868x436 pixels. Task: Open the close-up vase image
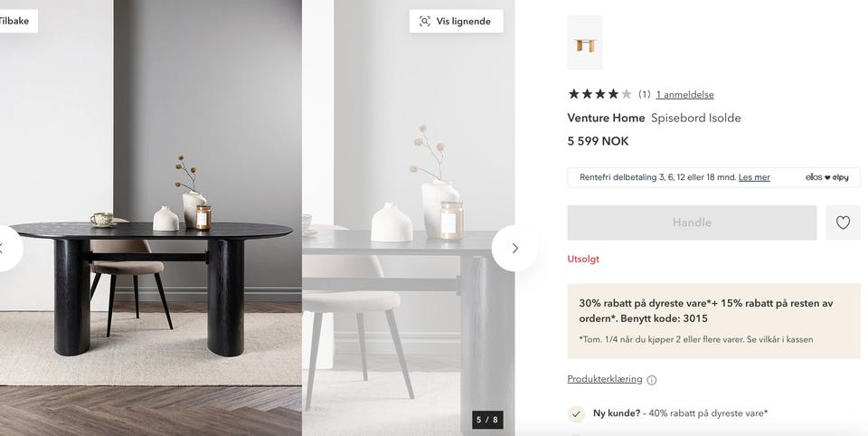pos(409,218)
